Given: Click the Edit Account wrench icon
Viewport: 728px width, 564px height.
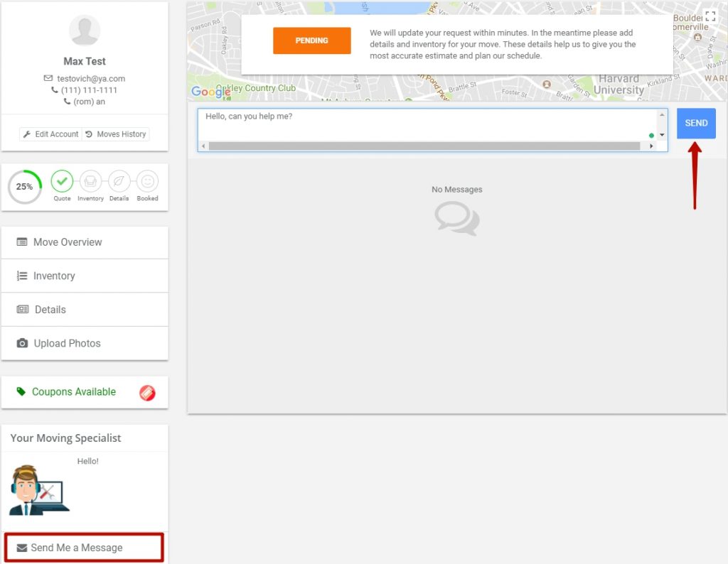Looking at the screenshot, I should [x=28, y=134].
